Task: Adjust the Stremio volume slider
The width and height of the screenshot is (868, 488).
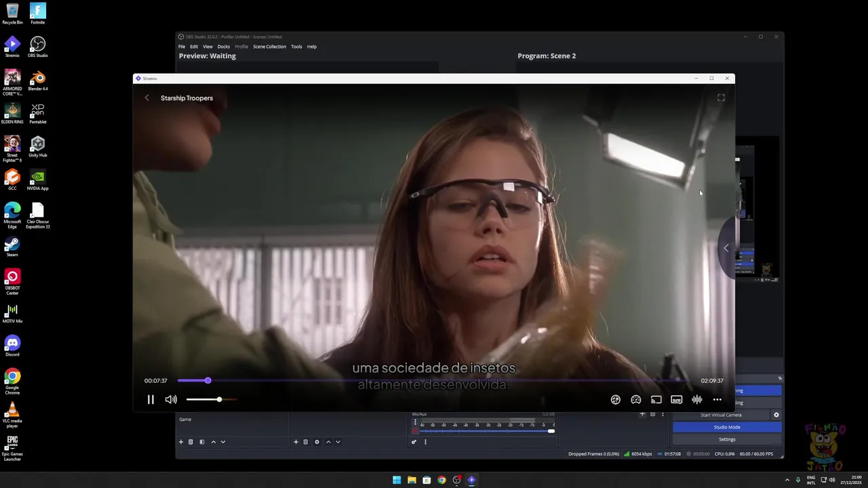Action: click(x=212, y=399)
